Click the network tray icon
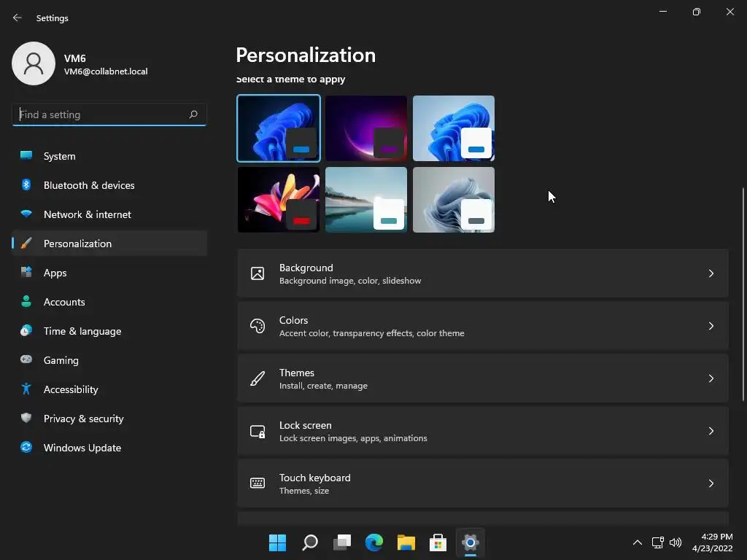Screen dimensions: 747x560 (x=657, y=542)
